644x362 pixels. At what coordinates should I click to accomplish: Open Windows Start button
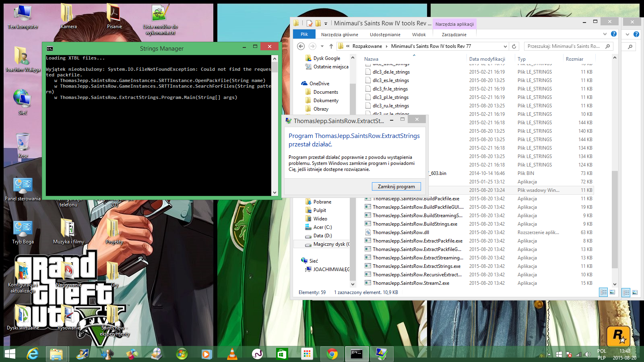[10, 354]
